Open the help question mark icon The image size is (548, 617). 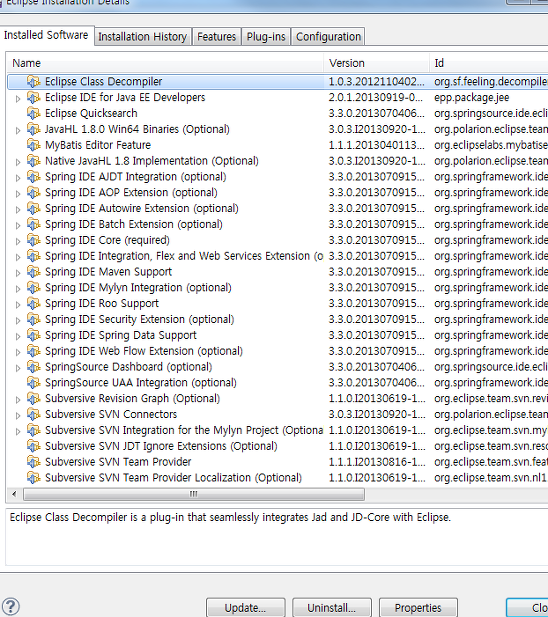(x=11, y=606)
